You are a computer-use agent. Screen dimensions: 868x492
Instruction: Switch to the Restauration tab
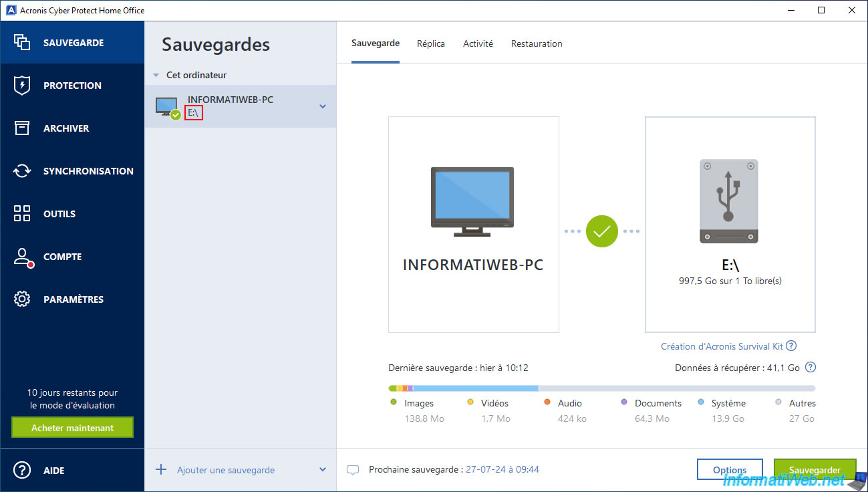coord(537,43)
